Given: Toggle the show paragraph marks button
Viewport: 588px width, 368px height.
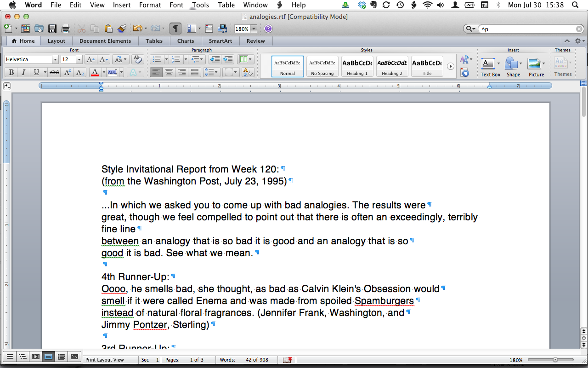Looking at the screenshot, I should [x=175, y=29].
